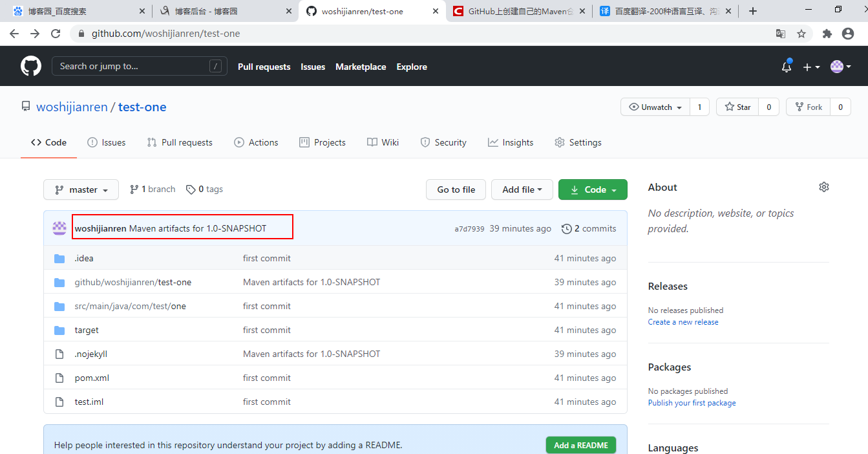The image size is (868, 454).
Task: Open the Unwatch dropdown
Action: tap(655, 107)
